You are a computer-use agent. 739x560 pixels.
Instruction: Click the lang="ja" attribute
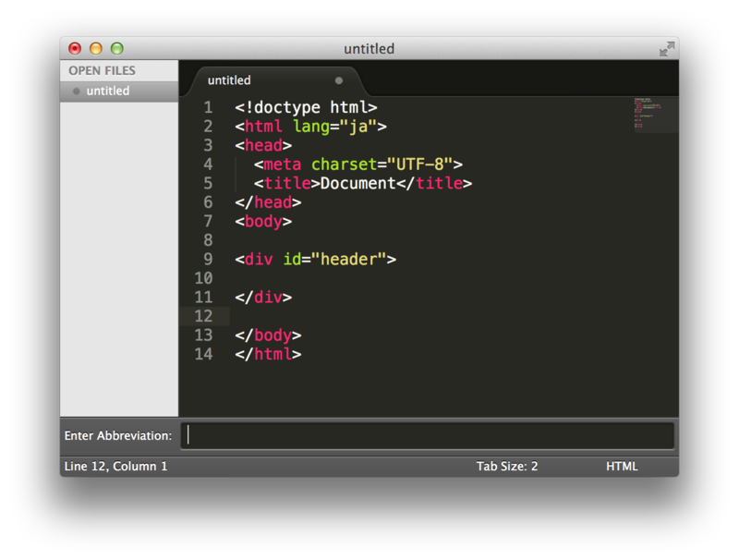(x=334, y=127)
